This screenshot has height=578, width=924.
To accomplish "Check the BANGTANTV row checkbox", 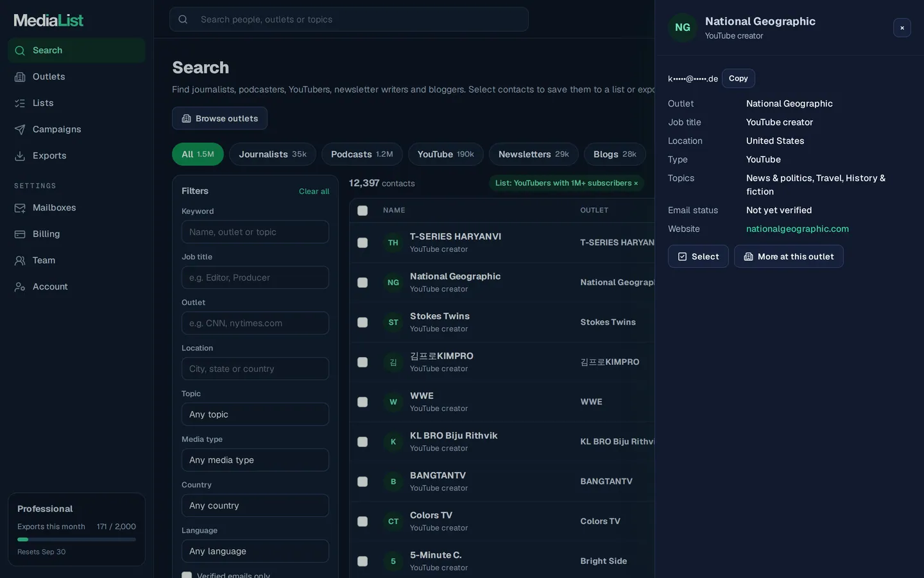I will point(363,482).
